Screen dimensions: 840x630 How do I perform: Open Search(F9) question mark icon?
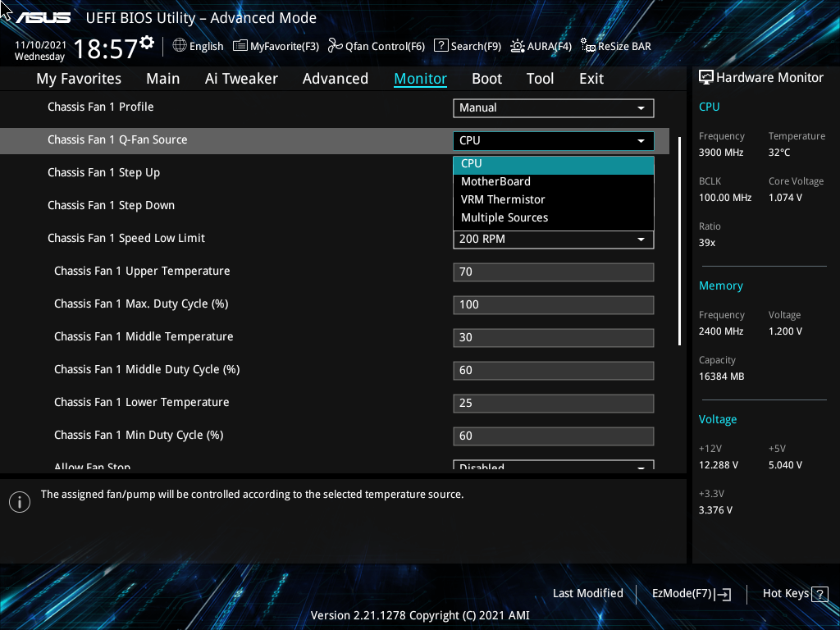pyautogui.click(x=441, y=46)
